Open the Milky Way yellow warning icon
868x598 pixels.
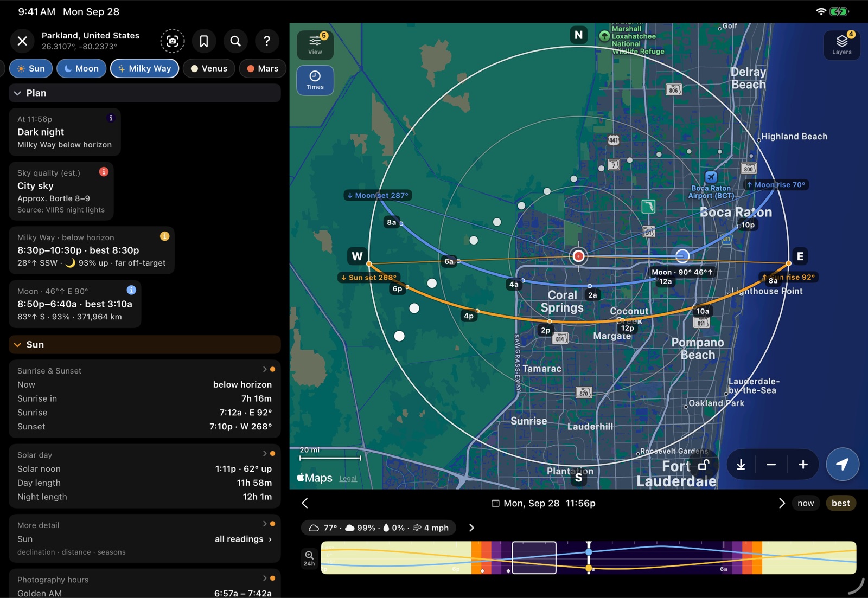pos(164,236)
